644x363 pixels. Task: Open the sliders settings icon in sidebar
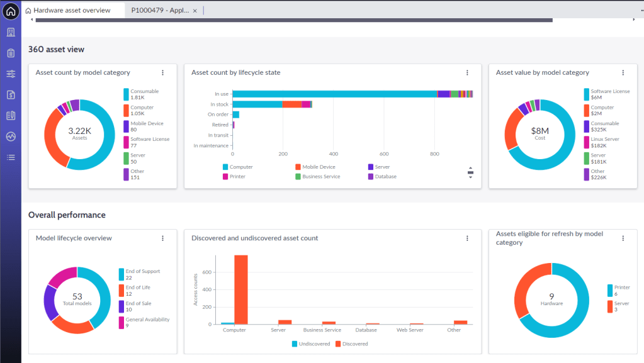click(x=11, y=74)
